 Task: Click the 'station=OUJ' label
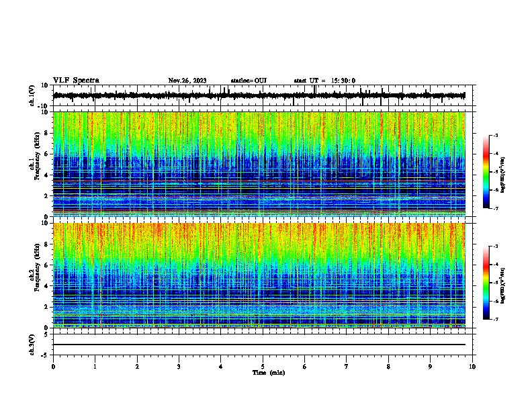pyautogui.click(x=249, y=81)
